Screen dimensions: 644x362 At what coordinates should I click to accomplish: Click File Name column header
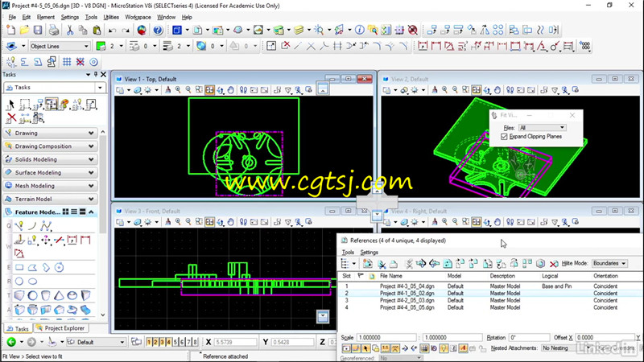coord(390,276)
